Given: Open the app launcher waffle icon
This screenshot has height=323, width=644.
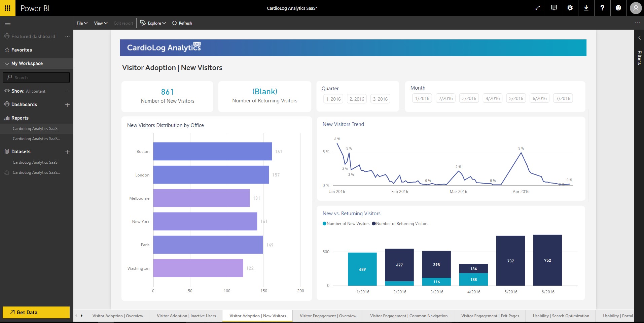Looking at the screenshot, I should coord(7,8).
